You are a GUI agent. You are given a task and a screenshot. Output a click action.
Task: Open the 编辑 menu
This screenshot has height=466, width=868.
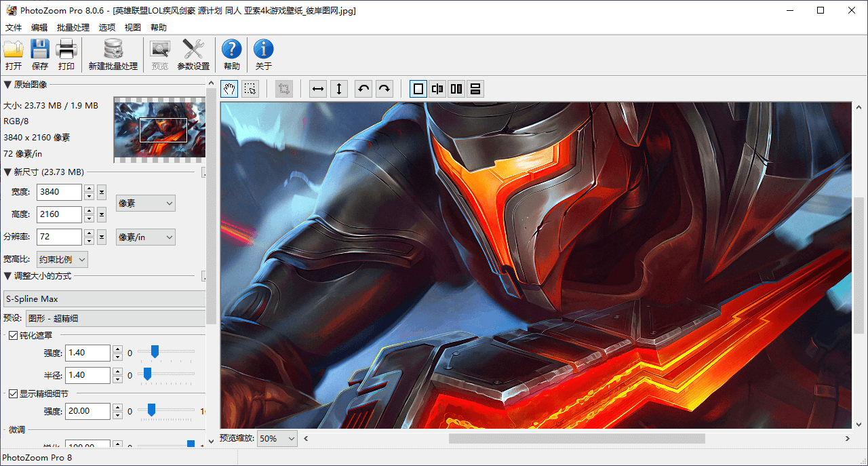[x=39, y=28]
